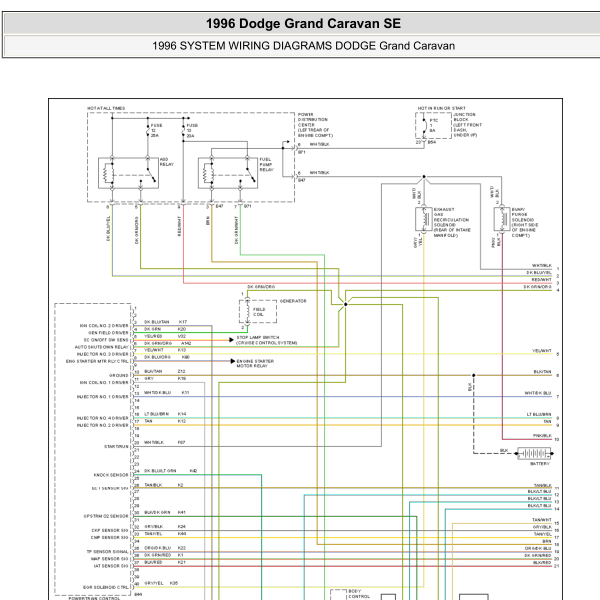Click the 'KNOCK SENSOR' pin label
The height and width of the screenshot is (600, 600).
click(x=111, y=475)
